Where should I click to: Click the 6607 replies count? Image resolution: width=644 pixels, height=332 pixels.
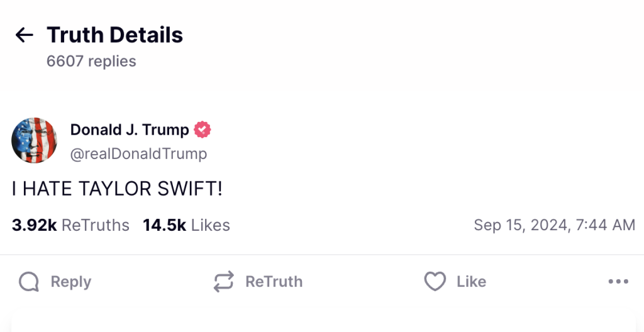[91, 61]
